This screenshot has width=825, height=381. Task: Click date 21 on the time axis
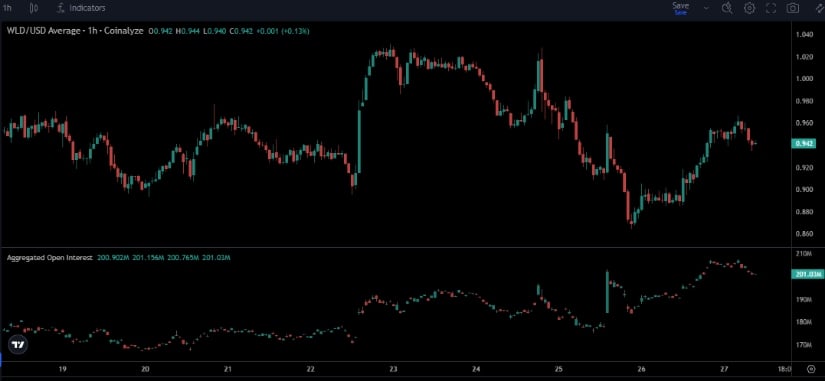click(x=228, y=369)
